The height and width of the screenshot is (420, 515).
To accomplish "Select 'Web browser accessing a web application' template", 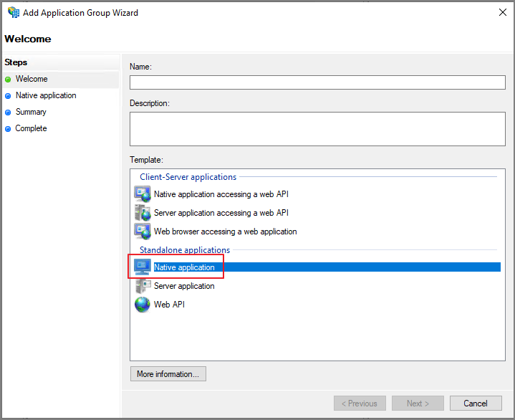I will (x=226, y=232).
